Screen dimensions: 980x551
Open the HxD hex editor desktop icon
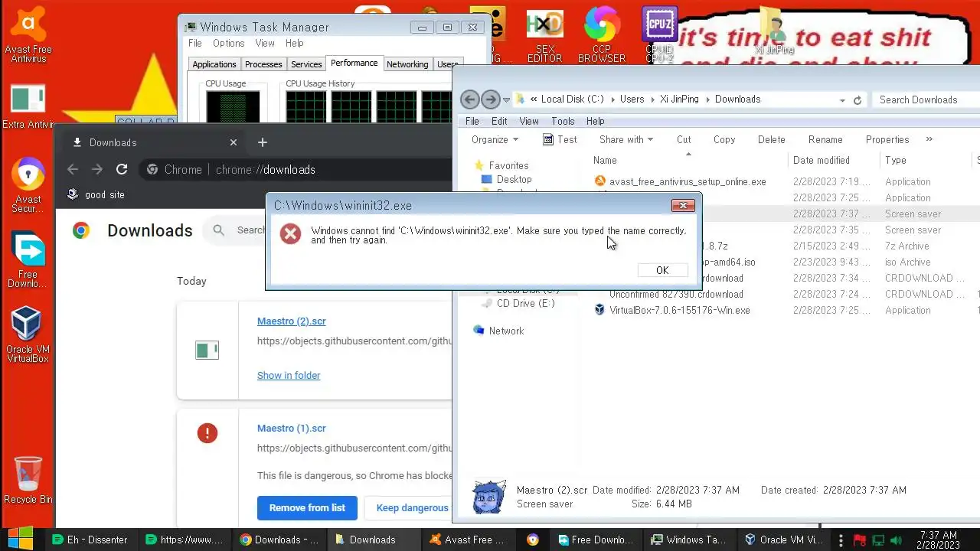[544, 34]
